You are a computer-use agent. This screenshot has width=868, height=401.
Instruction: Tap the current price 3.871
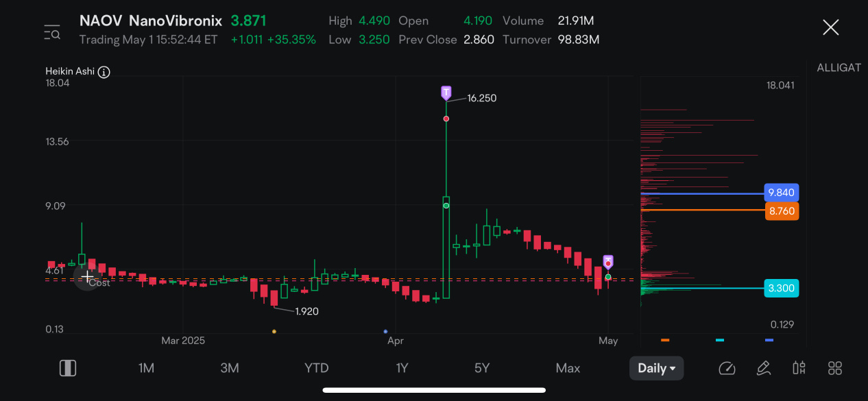point(248,21)
